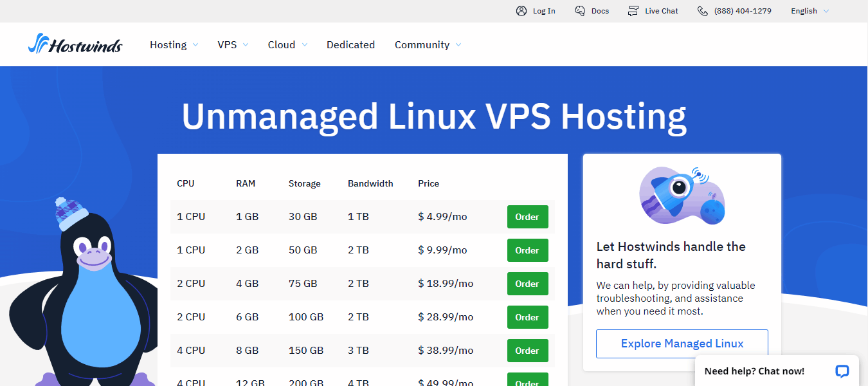Viewport: 868px width, 386px height.
Task: Go to the Dedicated menu item
Action: tap(350, 45)
